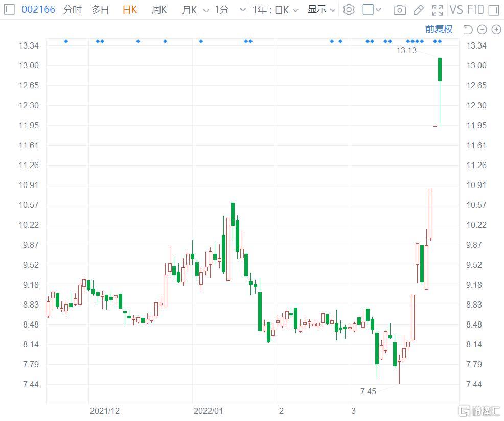Open the 1年:日K range dropdown

(276, 10)
